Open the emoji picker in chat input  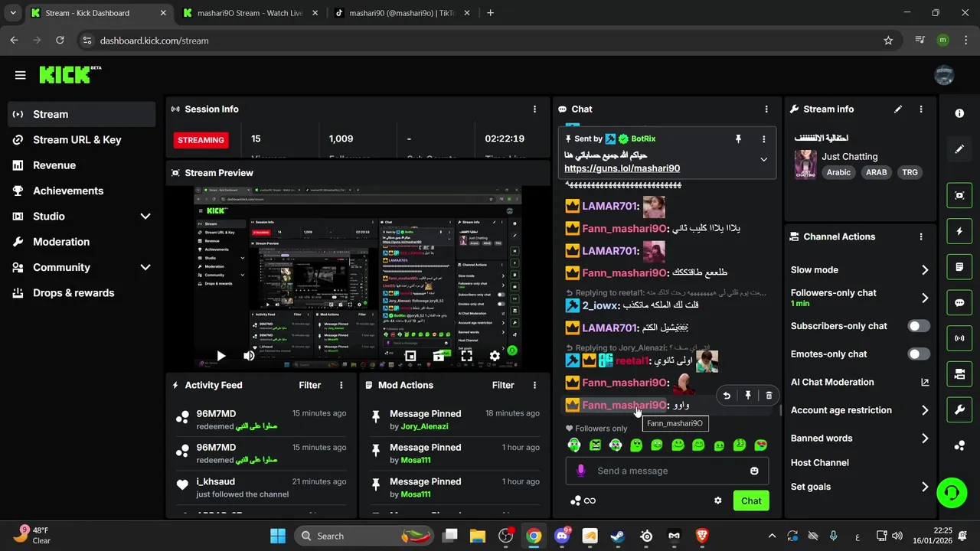754,471
